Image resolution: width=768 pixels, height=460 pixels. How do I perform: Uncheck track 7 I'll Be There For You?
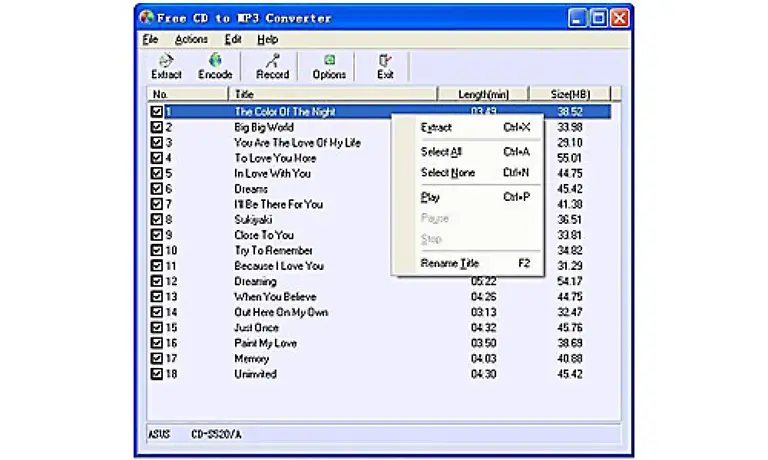pos(157,204)
